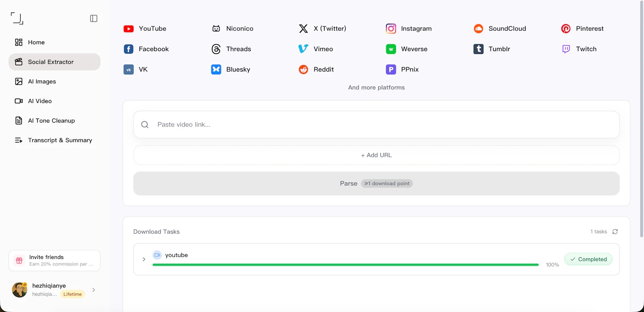The height and width of the screenshot is (312, 644).
Task: Click the YouTube platform label
Action: [x=153, y=29]
